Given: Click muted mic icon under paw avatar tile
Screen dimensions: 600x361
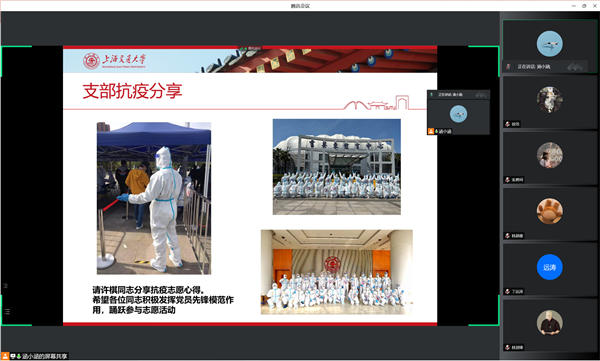Looking at the screenshot, I should coord(507,236).
